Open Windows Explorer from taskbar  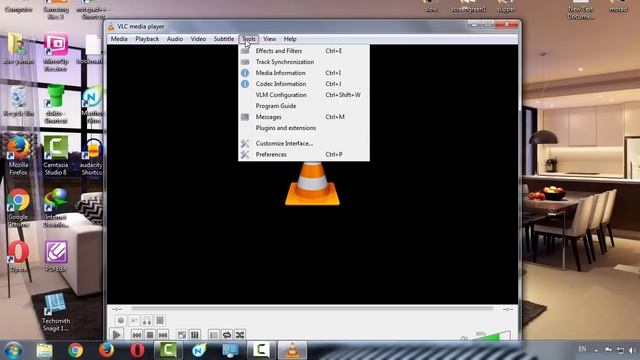[x=44, y=350]
